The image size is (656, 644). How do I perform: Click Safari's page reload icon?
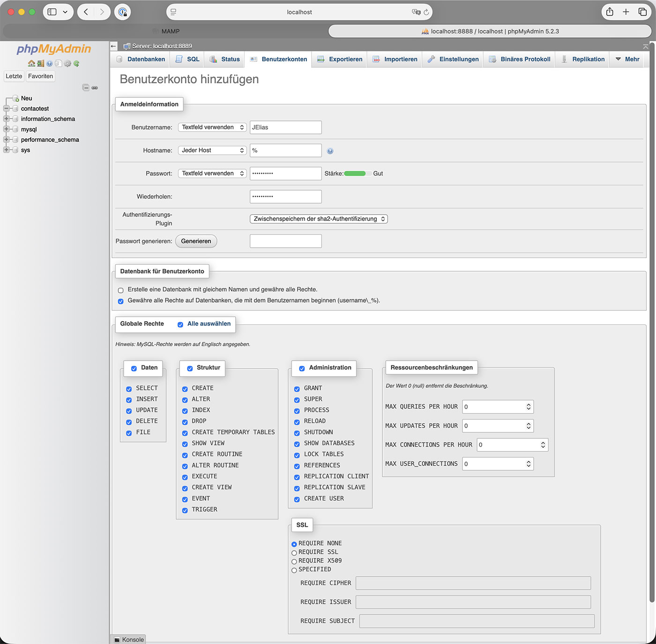point(426,12)
